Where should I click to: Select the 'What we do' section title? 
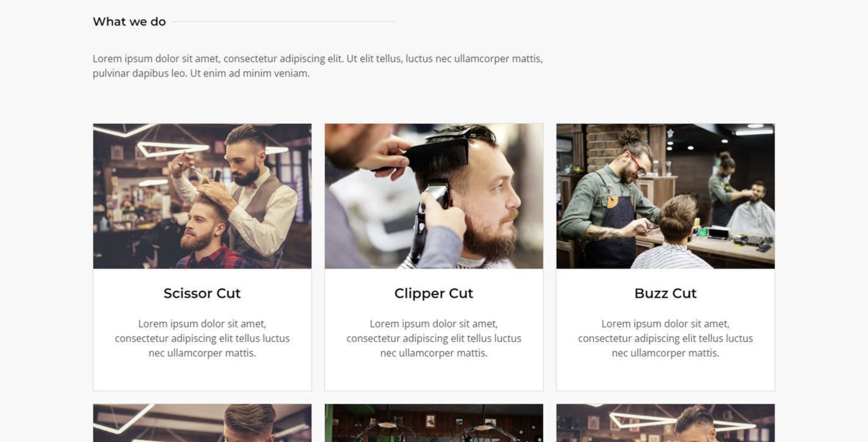129,21
